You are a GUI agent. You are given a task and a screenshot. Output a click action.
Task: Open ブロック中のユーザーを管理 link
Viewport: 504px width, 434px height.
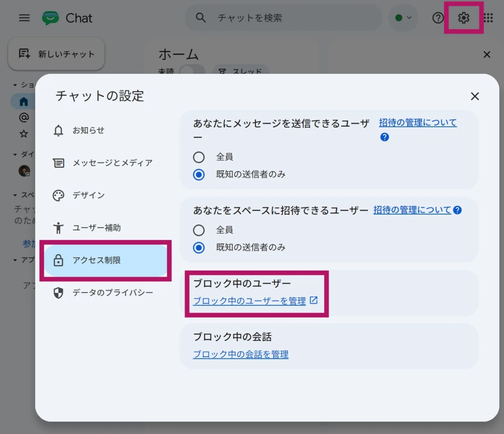click(x=249, y=301)
